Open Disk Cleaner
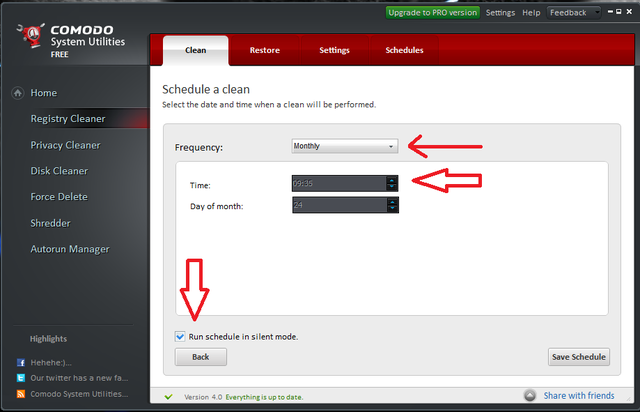The width and height of the screenshot is (640, 412). (59, 171)
